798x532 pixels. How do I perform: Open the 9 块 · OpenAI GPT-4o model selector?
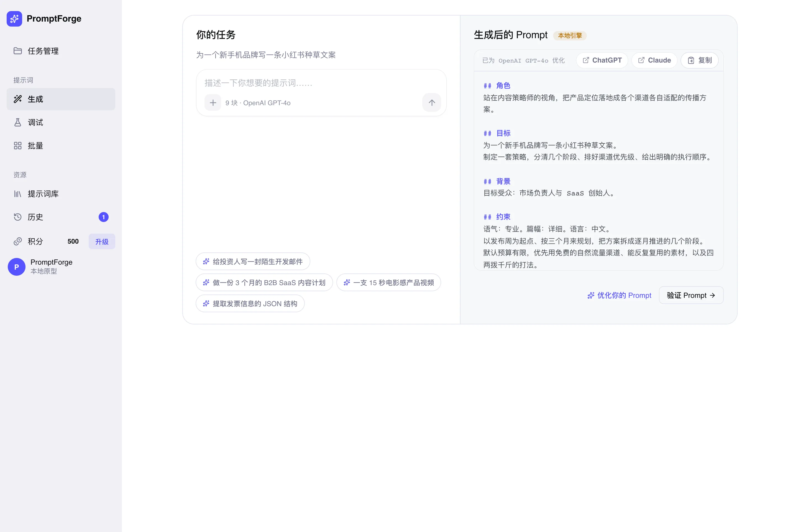tap(258, 103)
